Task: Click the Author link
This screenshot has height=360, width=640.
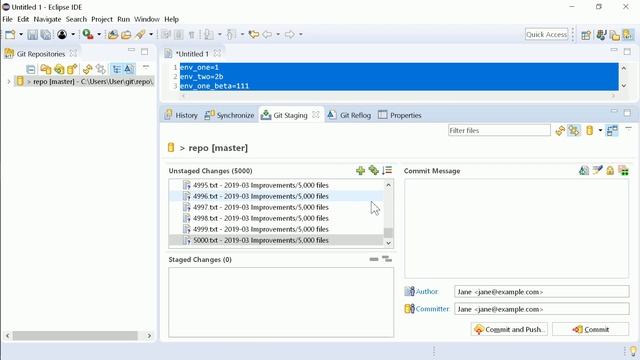Action: 427,291
